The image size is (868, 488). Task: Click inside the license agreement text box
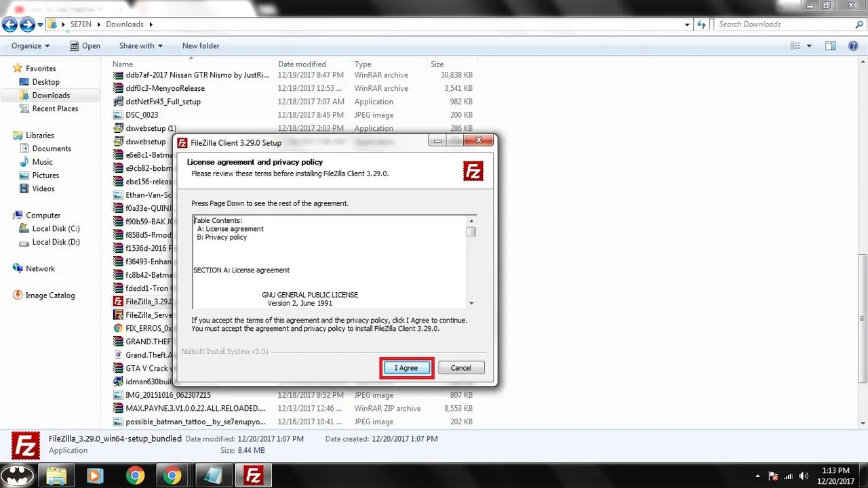330,262
